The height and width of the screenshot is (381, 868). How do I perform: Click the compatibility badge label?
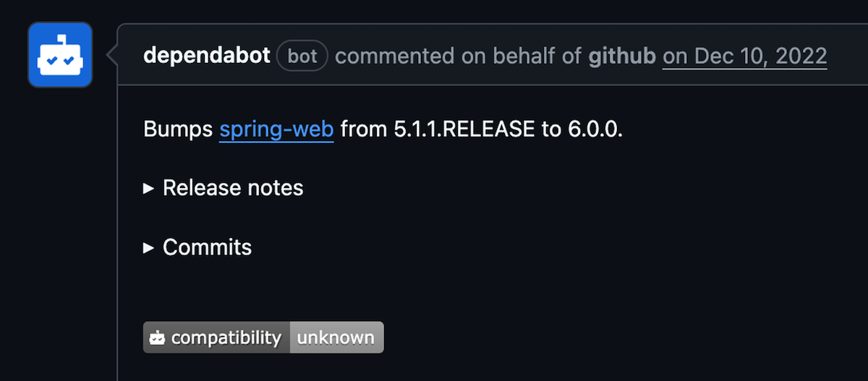tap(226, 338)
